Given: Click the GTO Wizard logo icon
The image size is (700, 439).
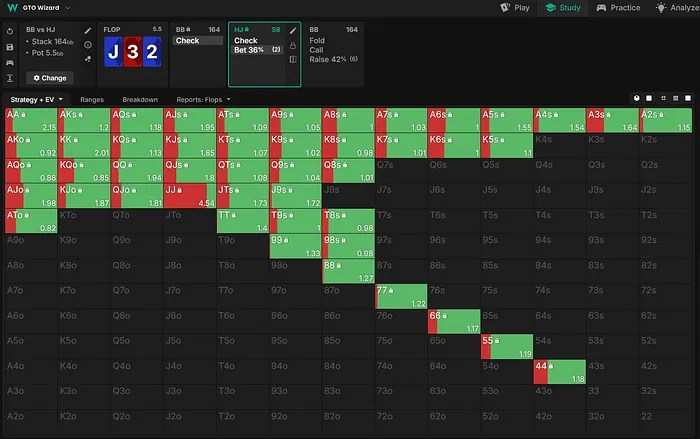Looking at the screenshot, I should [10, 7].
